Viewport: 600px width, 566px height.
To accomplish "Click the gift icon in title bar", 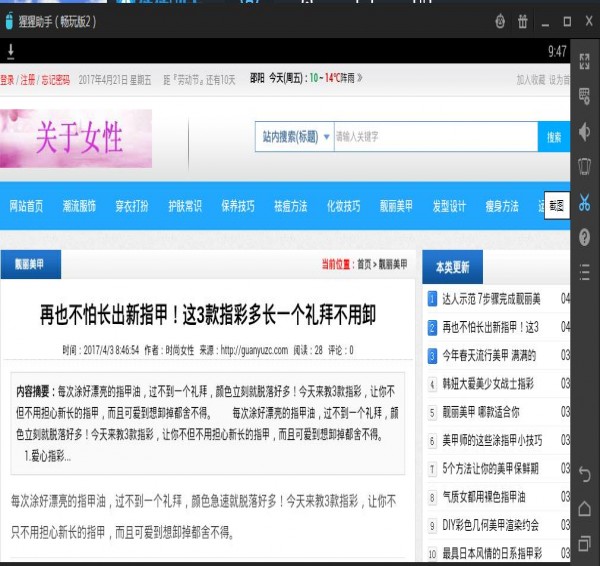I will pos(523,21).
